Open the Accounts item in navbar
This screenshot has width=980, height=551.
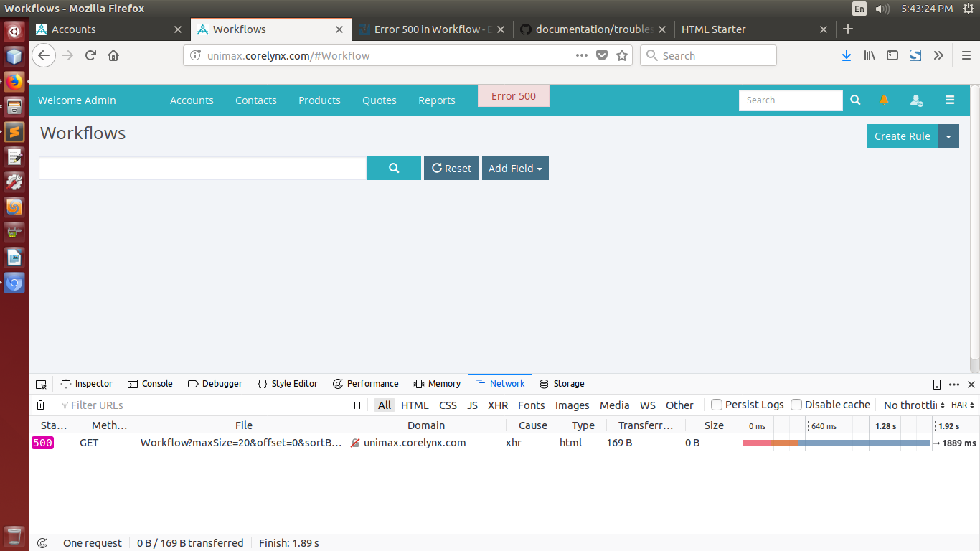pyautogui.click(x=192, y=100)
